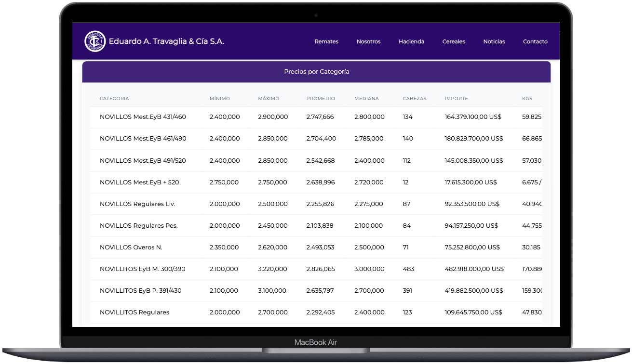Click the PROMEDIO column header
The height and width of the screenshot is (364, 632).
pos(321,99)
